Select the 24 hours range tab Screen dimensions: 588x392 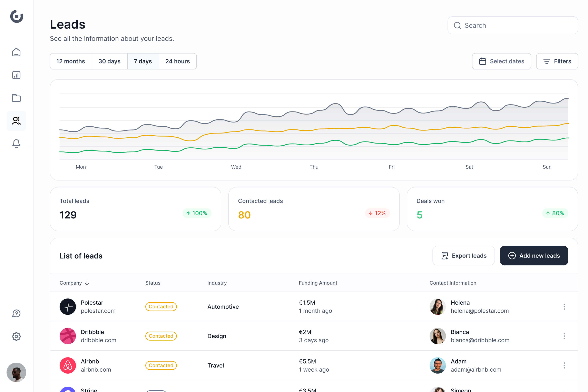(177, 61)
